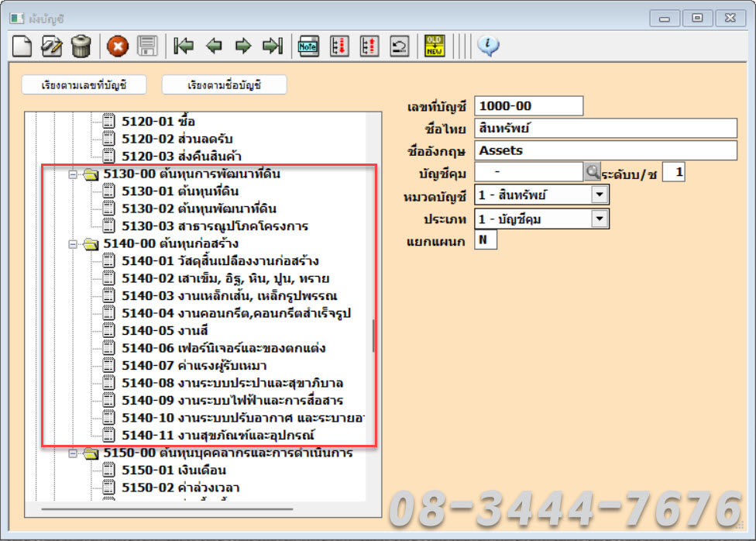756x541 pixels.
Task: Collapse the 5140-00 ต้นทุนก่อสร้าง folder node
Action: 73,244
